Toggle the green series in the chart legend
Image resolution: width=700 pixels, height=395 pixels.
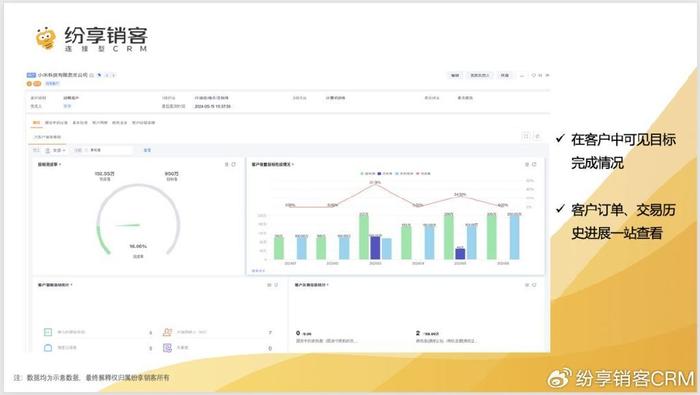368,173
